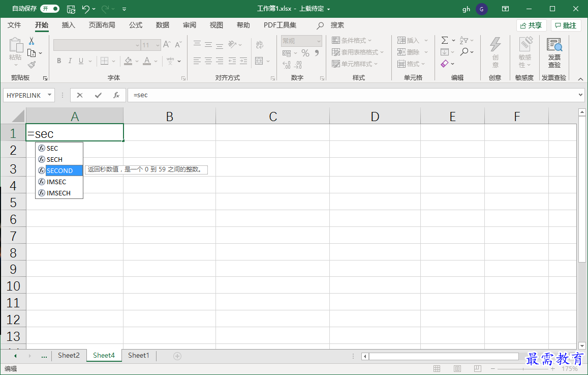The height and width of the screenshot is (375, 588).
Task: Open the 套用表格格式 dropdown
Action: pyautogui.click(x=358, y=52)
